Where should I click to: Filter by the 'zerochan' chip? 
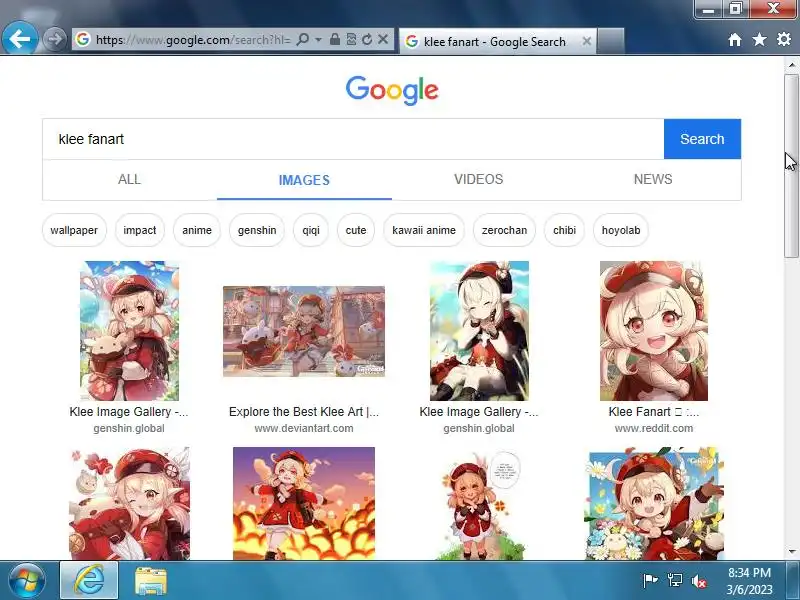point(504,230)
